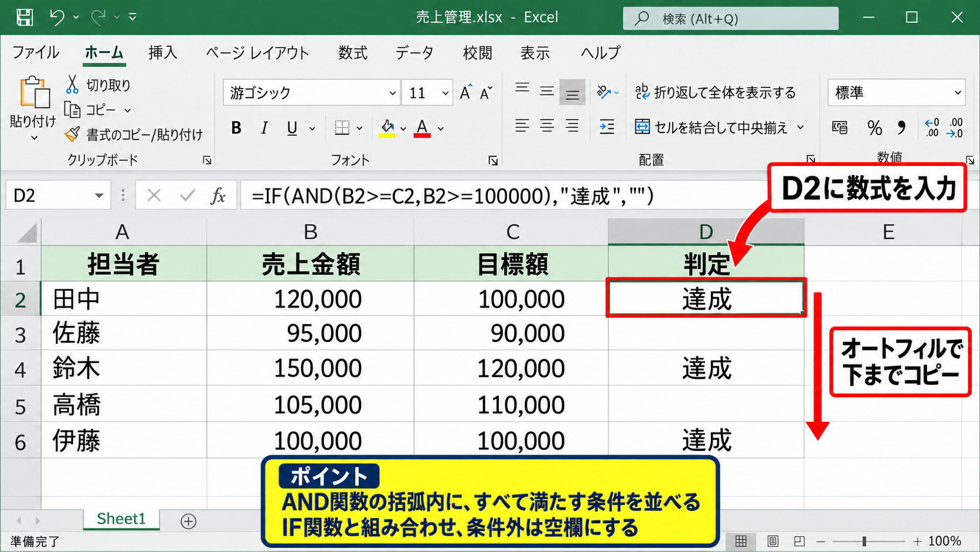Toggle underline formatting
Screen dimensions: 980x552
tap(292, 128)
